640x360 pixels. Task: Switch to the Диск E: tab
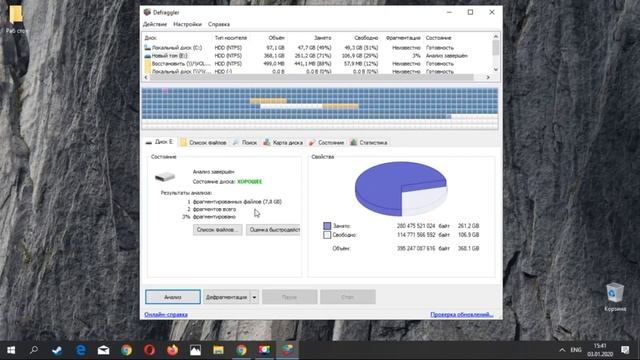[x=160, y=142]
